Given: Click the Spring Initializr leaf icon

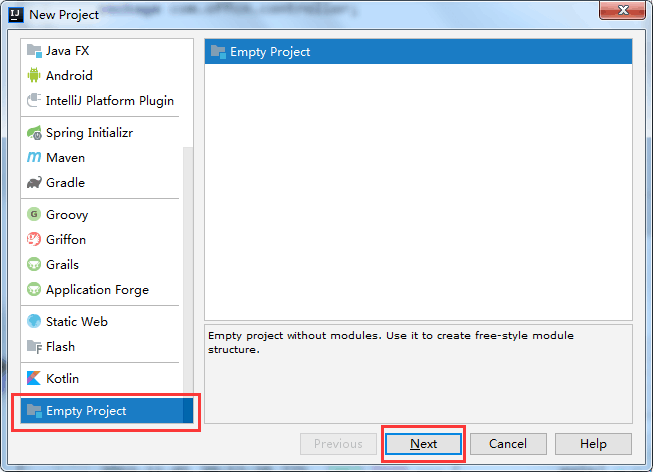Looking at the screenshot, I should pyautogui.click(x=34, y=132).
